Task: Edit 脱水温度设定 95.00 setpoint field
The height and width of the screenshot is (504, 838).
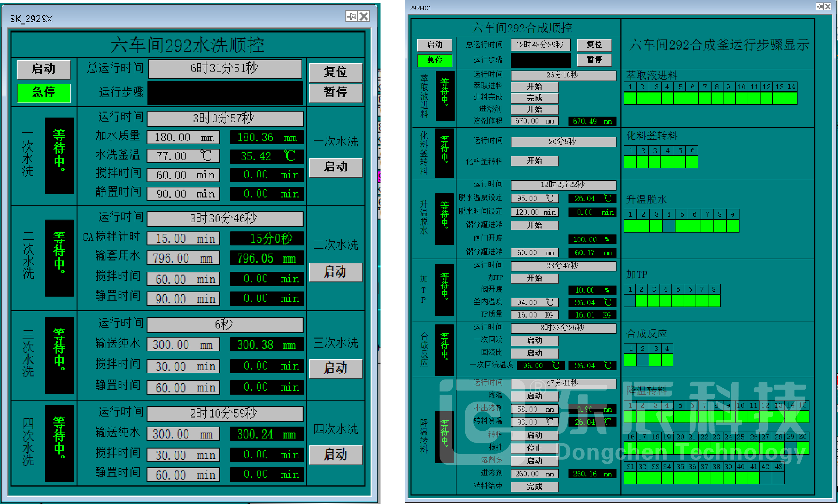Action: [534, 198]
